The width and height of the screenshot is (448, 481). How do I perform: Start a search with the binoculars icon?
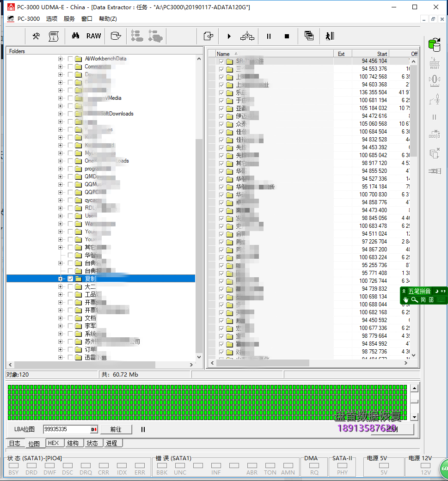coord(76,36)
